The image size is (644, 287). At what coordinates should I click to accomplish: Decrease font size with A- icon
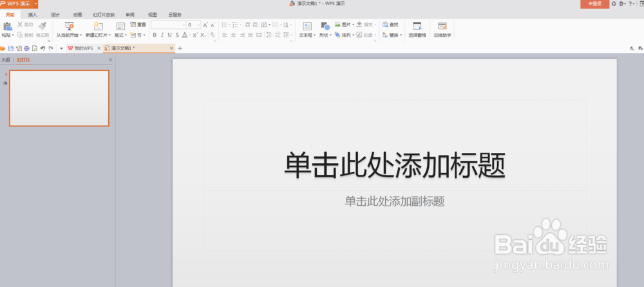pyautogui.click(x=213, y=25)
